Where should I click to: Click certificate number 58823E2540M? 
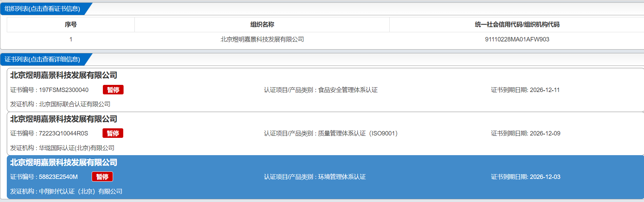click(58, 177)
